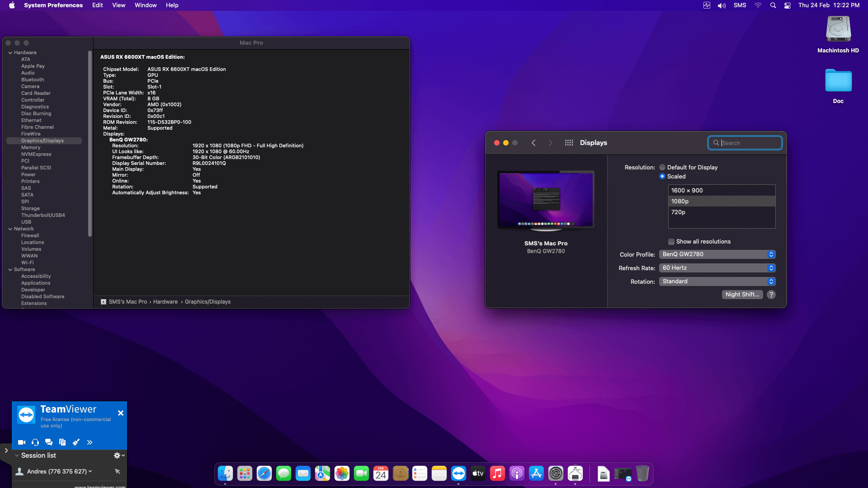Select Wi-Fi under Network
This screenshot has height=488, width=868.
coord(27,263)
